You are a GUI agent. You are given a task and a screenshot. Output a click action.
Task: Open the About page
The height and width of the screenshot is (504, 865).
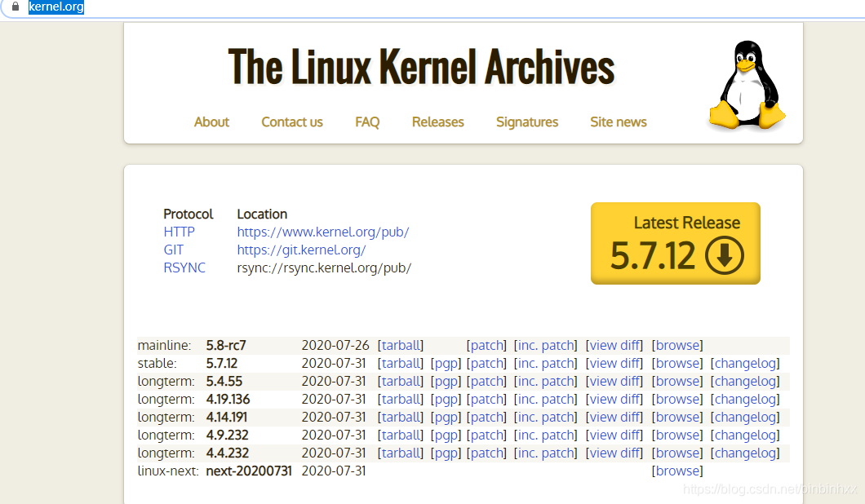[211, 122]
